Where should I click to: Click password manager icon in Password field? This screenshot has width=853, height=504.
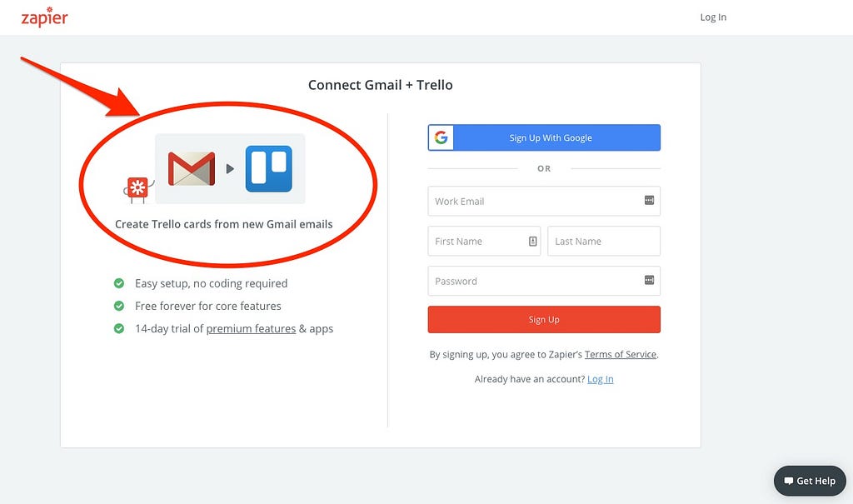coord(649,280)
